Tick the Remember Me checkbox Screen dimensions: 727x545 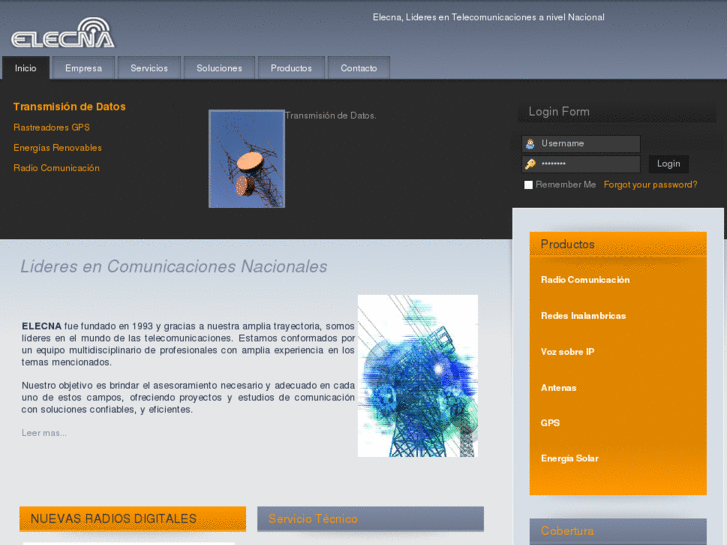click(x=528, y=185)
